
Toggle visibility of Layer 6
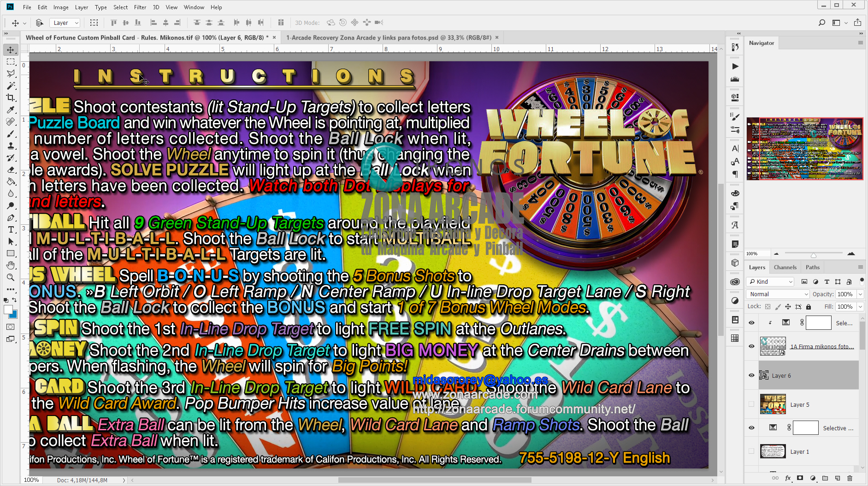[751, 375]
